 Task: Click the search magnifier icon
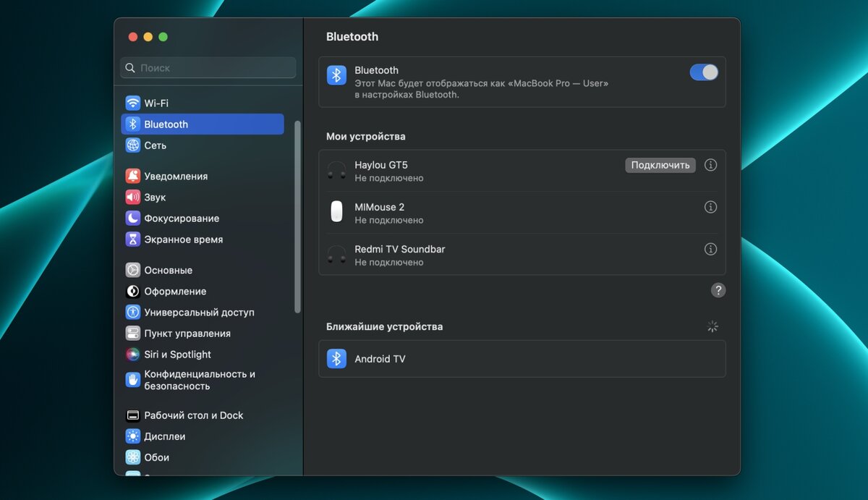coord(130,67)
